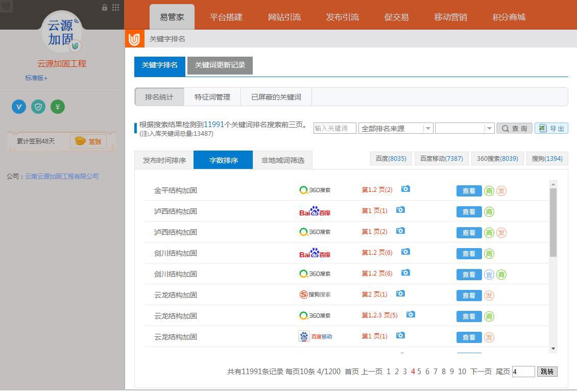Click the 发 icon in 泸西结构加固 360搜索 row
This screenshot has height=392, width=577.
point(501,233)
